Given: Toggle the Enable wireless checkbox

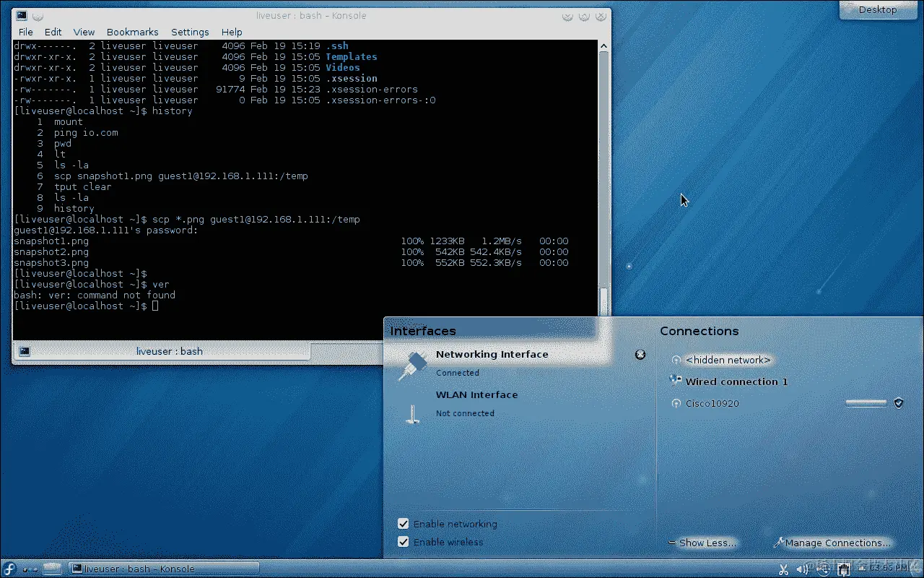Looking at the screenshot, I should click(x=404, y=542).
